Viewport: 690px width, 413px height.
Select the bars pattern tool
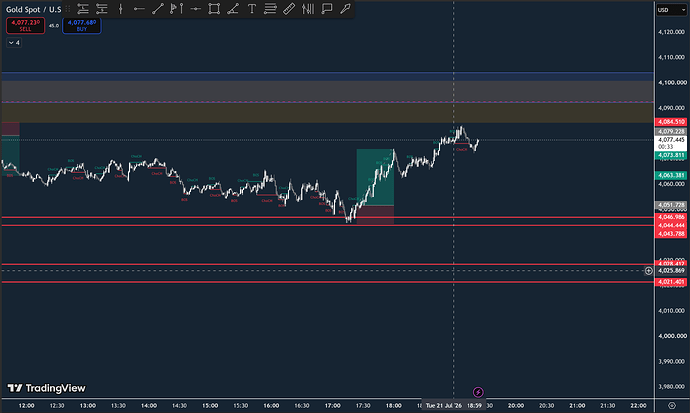(308, 9)
